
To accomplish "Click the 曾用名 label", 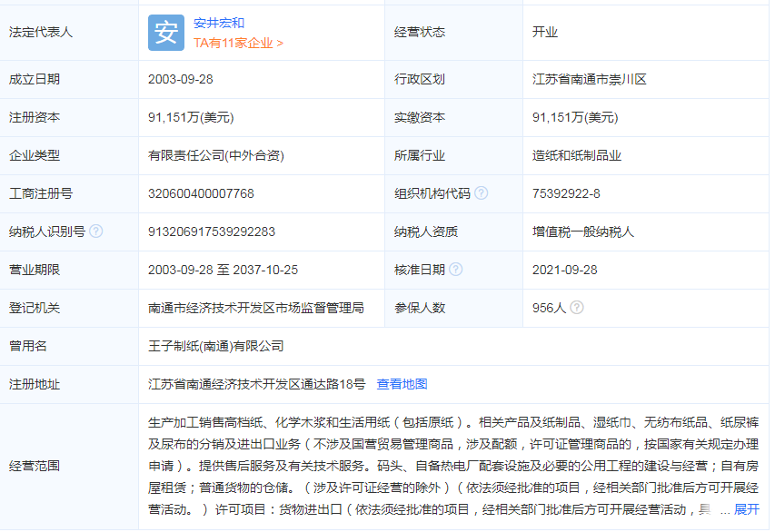I will (27, 346).
